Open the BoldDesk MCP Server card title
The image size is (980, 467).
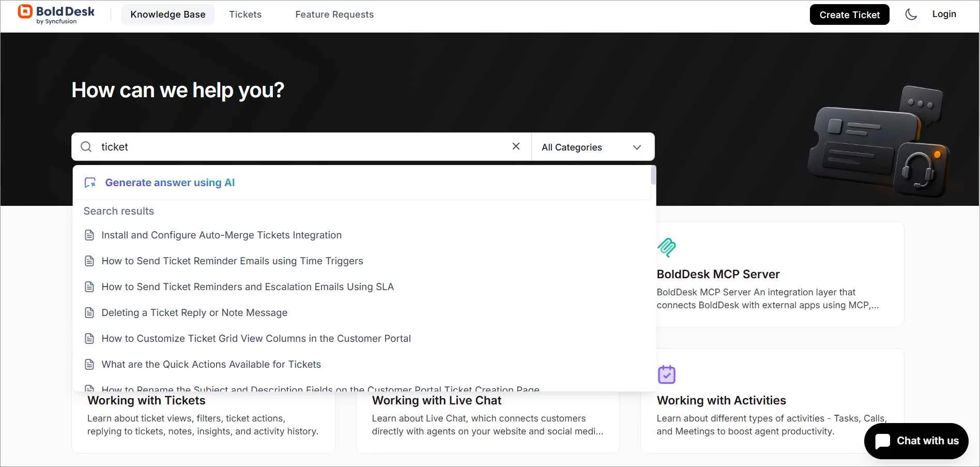coord(718,274)
